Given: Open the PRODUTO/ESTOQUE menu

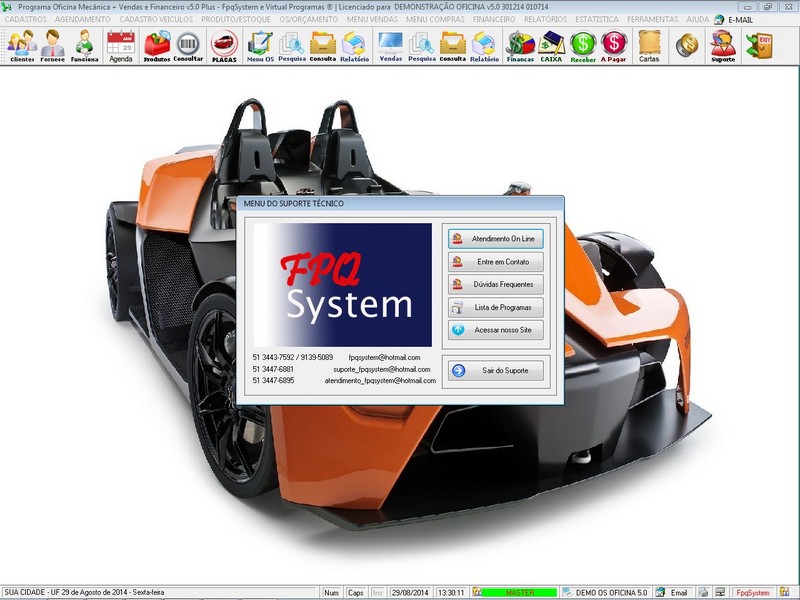Looking at the screenshot, I should (x=236, y=19).
